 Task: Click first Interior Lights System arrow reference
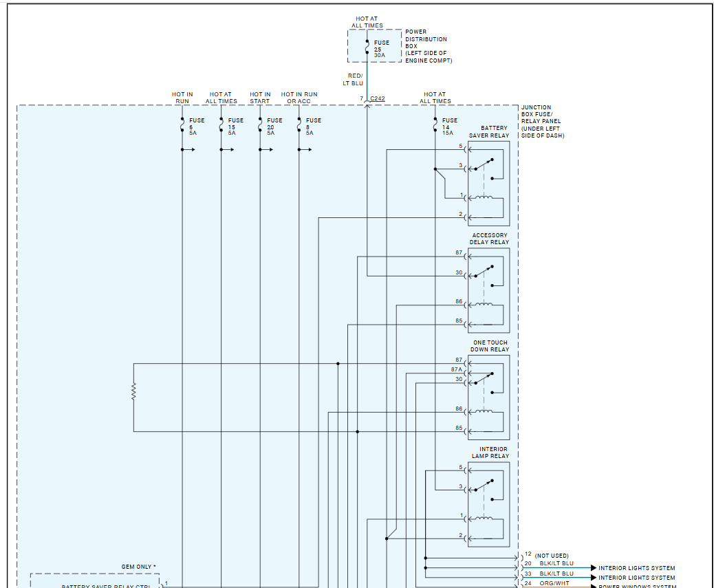(633, 568)
